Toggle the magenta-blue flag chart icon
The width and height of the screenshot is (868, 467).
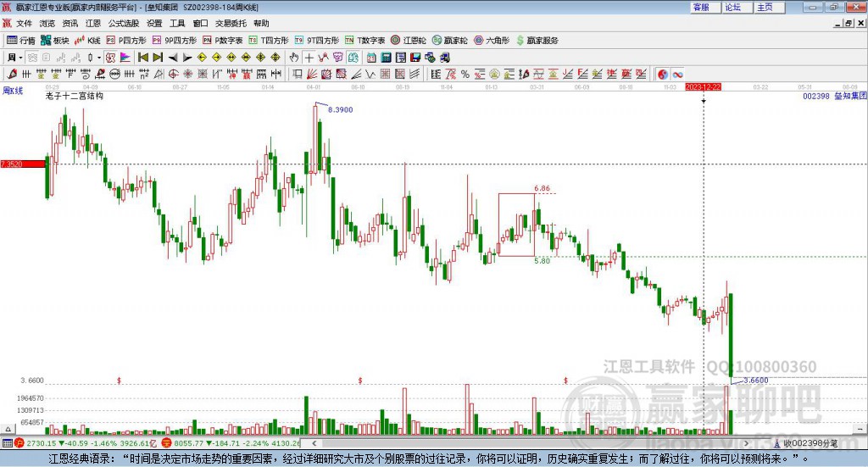[125, 57]
